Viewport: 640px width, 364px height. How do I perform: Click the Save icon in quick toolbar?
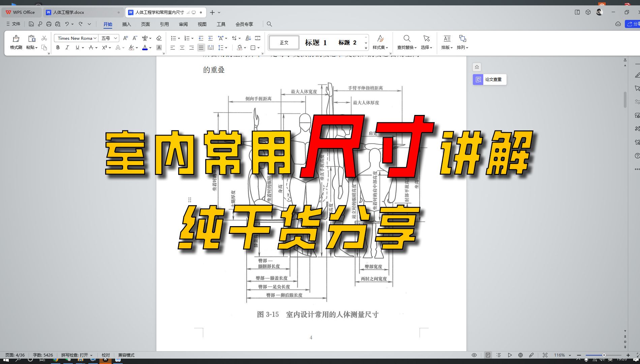pyautogui.click(x=31, y=24)
